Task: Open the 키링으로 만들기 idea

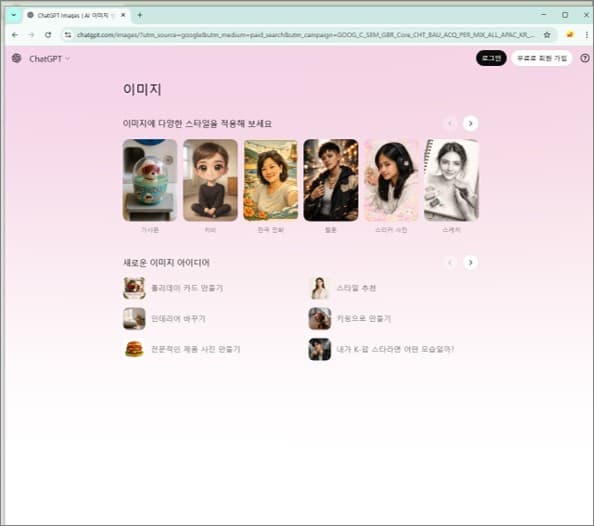Action: (x=350, y=319)
